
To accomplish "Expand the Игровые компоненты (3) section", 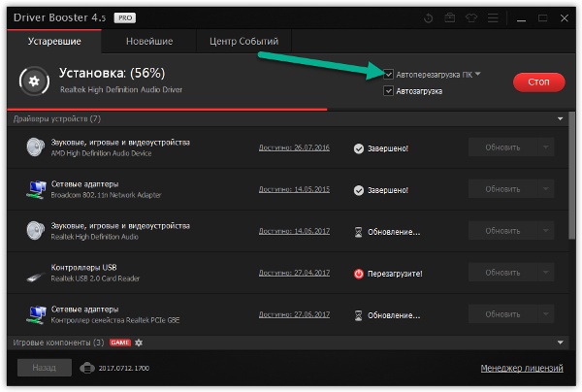I will 560,343.
